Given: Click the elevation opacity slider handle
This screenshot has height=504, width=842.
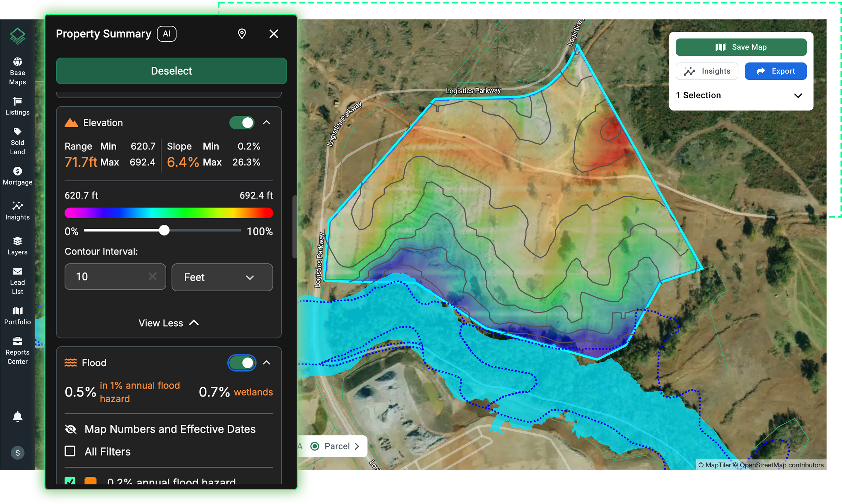Looking at the screenshot, I should click(164, 230).
